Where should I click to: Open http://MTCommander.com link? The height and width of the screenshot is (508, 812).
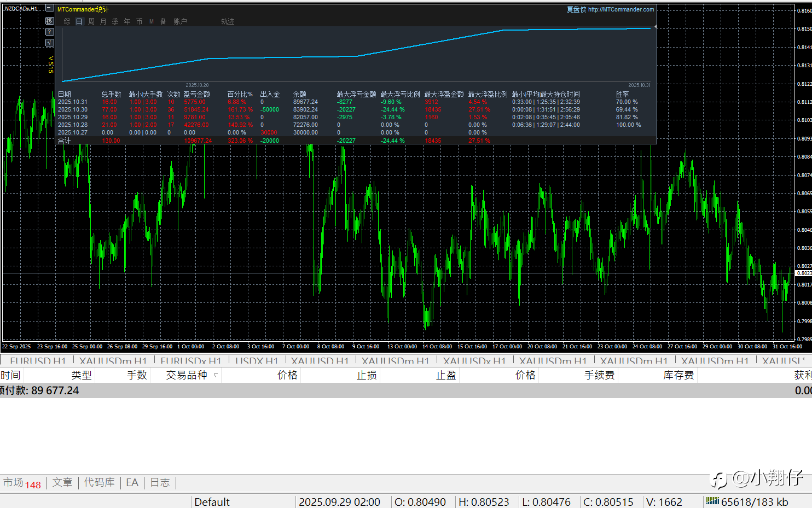point(620,9)
